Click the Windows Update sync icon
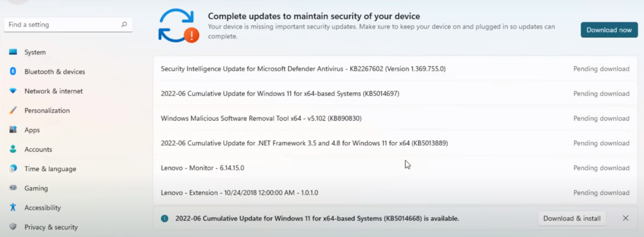644x237 pixels. click(x=178, y=26)
